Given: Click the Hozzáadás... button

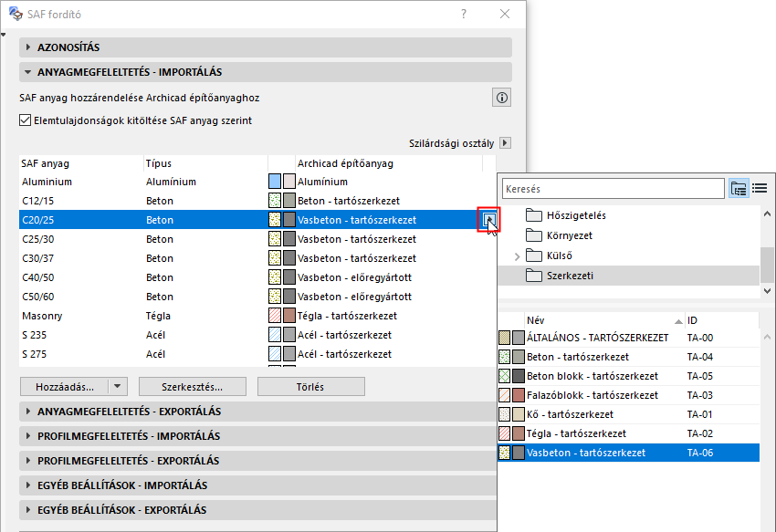Looking at the screenshot, I should click(x=64, y=387).
